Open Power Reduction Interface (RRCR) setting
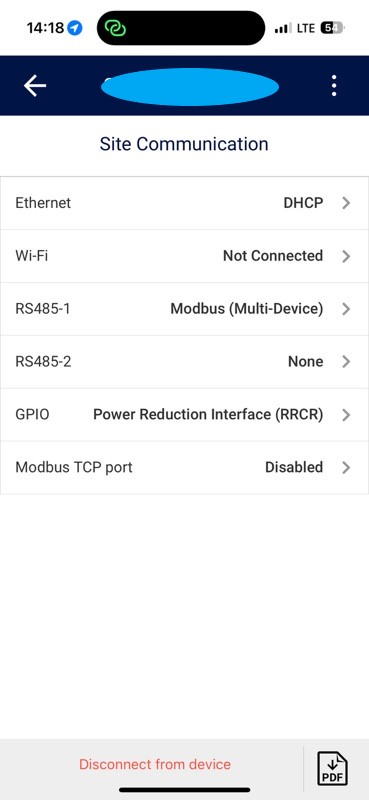The height and width of the screenshot is (800, 369). tap(208, 415)
